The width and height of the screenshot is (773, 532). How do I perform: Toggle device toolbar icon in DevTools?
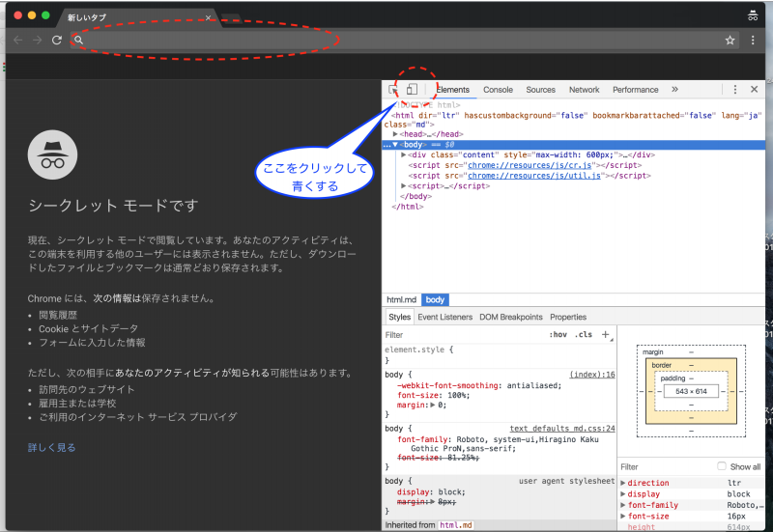(412, 89)
